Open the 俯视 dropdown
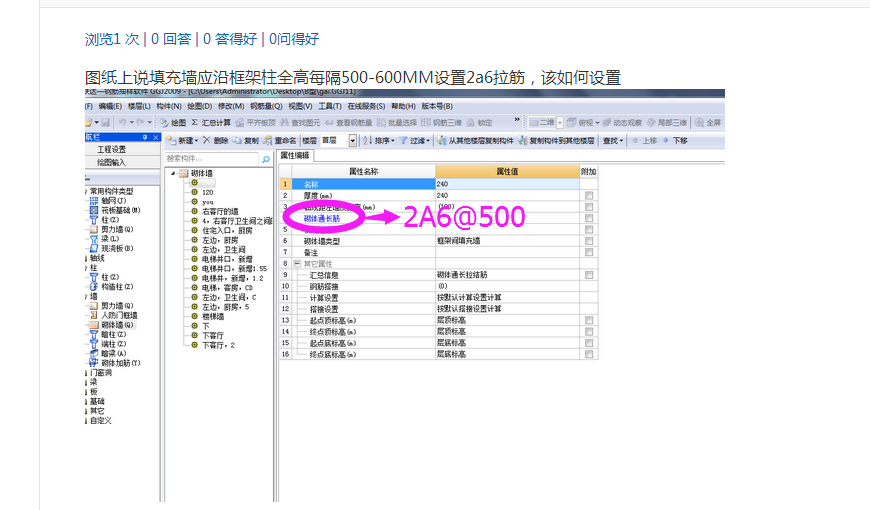The width and height of the screenshot is (870, 510). pos(583,123)
